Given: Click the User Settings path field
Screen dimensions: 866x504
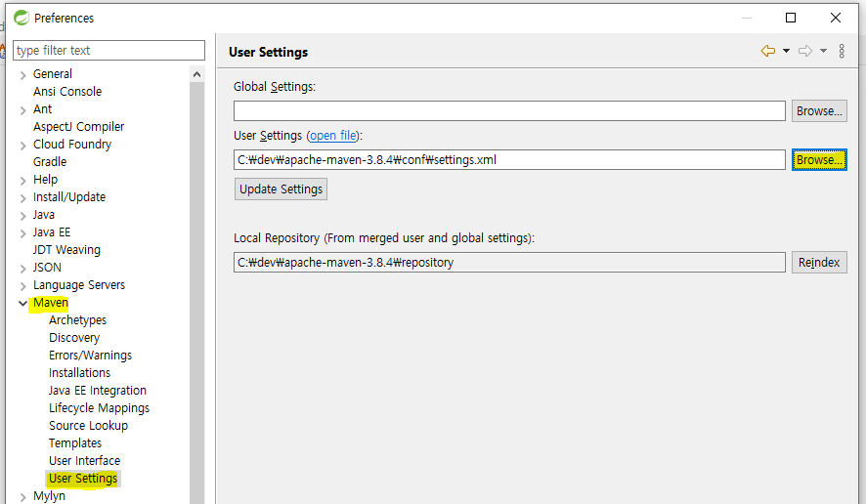Looking at the screenshot, I should coord(509,159).
